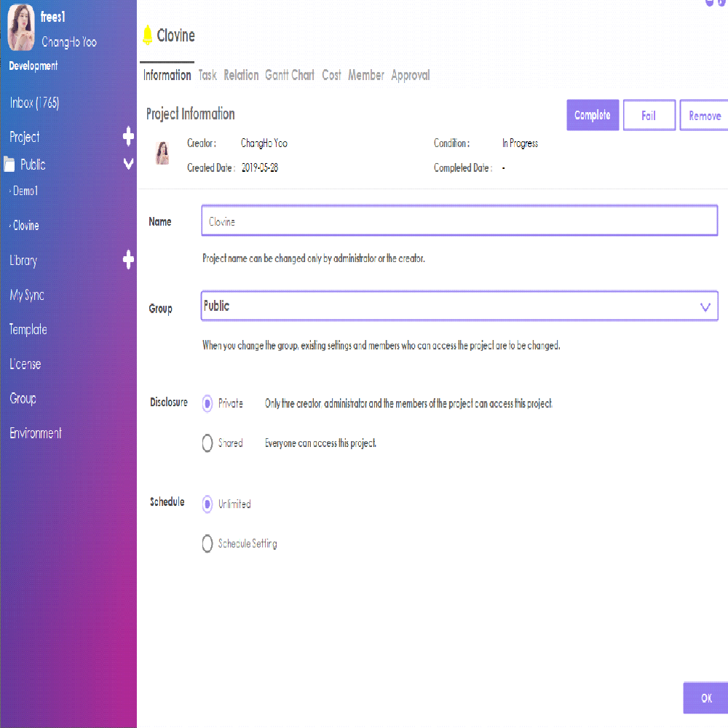Click the plus icon next to Library

pos(128,260)
